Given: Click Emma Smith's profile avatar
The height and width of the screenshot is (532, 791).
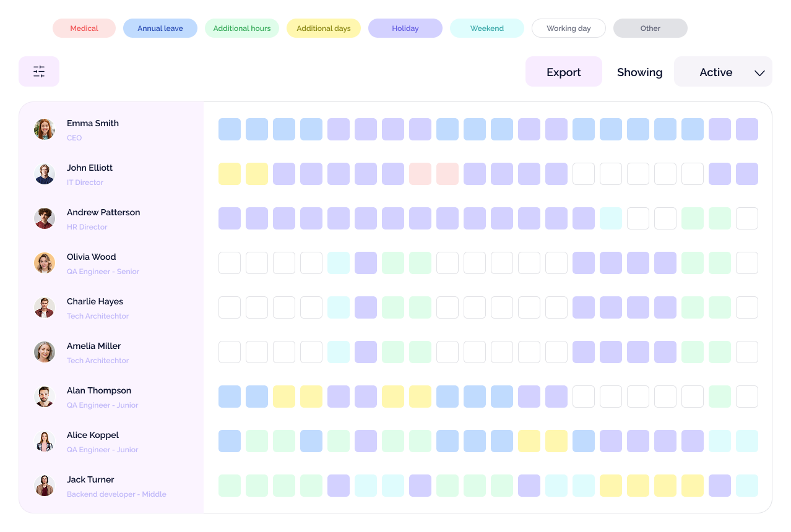Looking at the screenshot, I should click(x=45, y=129).
